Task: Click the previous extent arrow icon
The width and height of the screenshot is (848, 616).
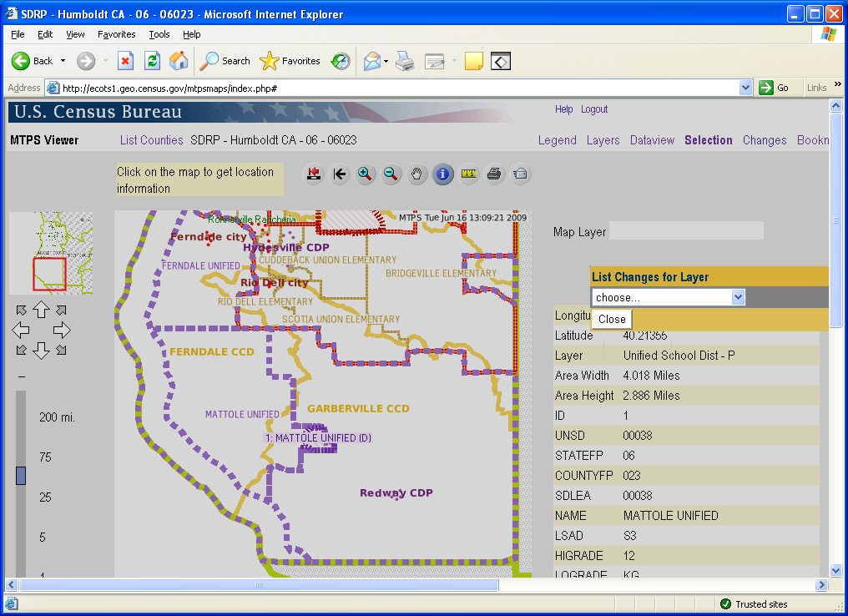Action: pos(339,174)
